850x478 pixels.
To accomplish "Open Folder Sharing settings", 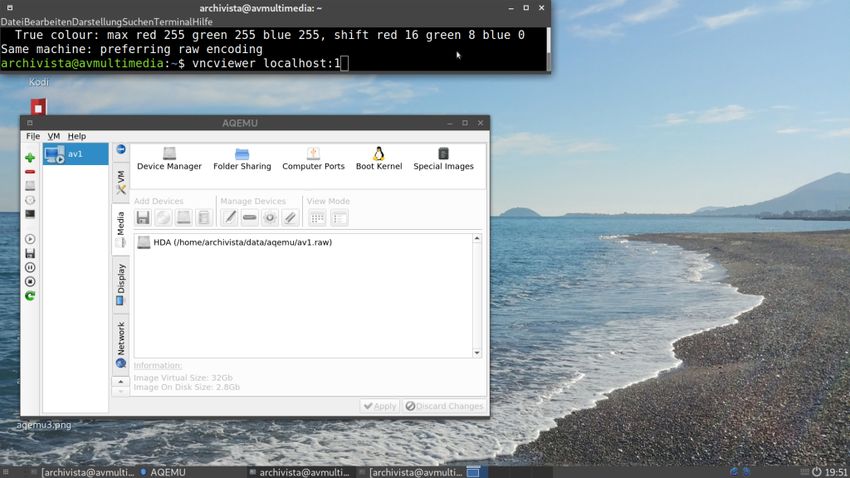I will tap(242, 159).
